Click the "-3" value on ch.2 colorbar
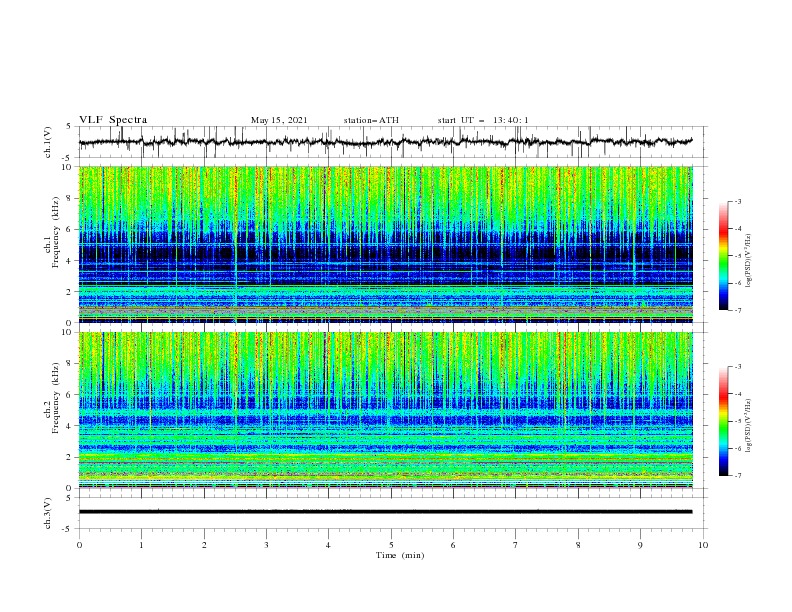 (737, 367)
